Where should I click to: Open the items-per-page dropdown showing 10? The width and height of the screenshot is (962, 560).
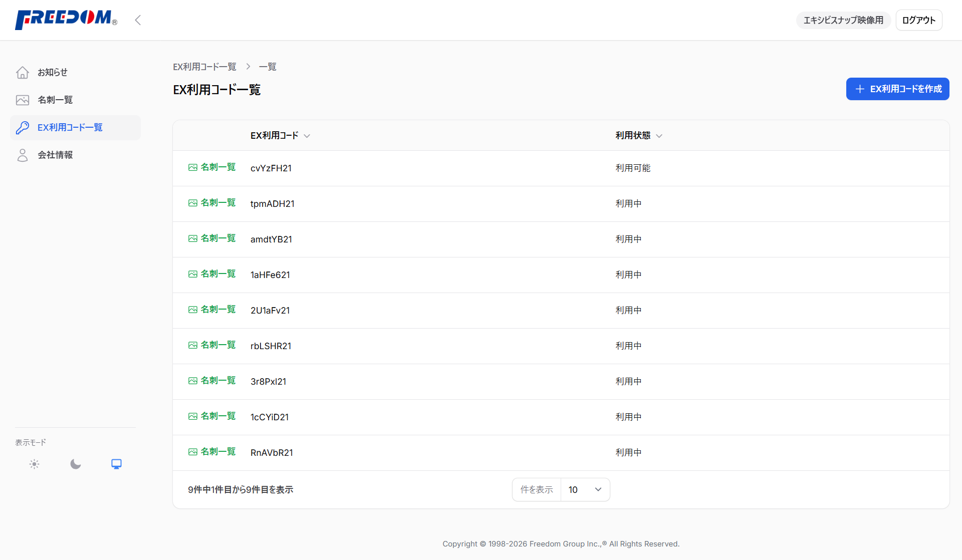(x=585, y=489)
